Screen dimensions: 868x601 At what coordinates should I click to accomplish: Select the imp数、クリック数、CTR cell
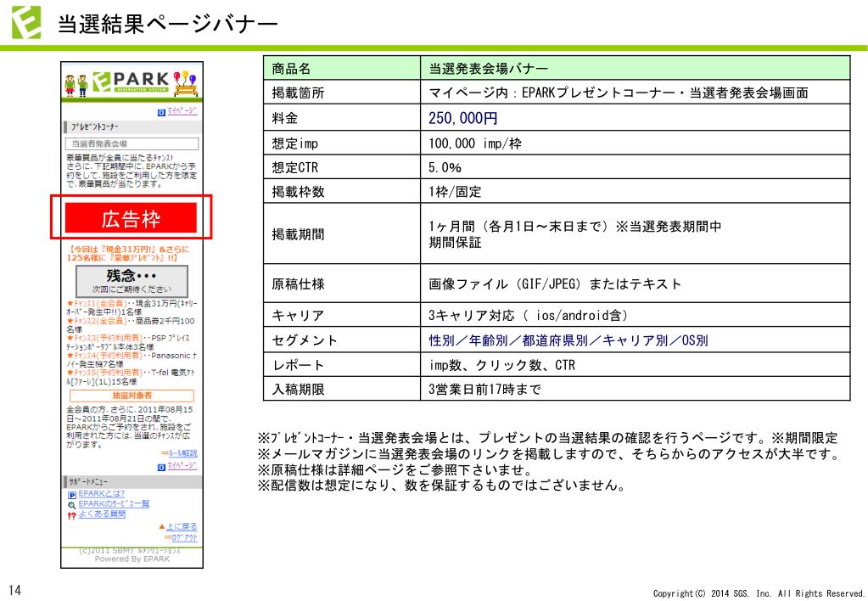[x=635, y=364]
